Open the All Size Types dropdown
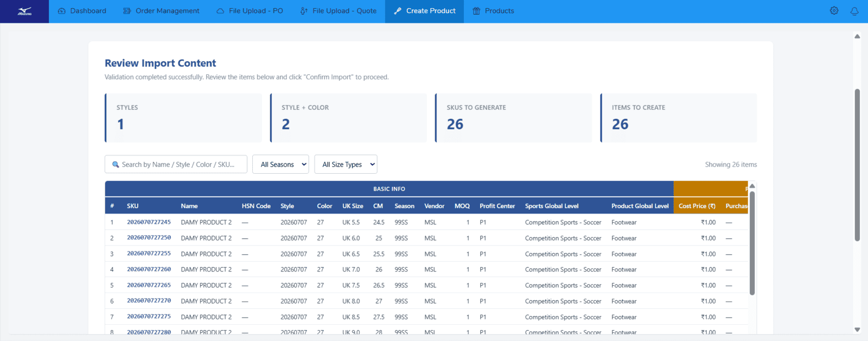868x341 pixels. pyautogui.click(x=346, y=165)
